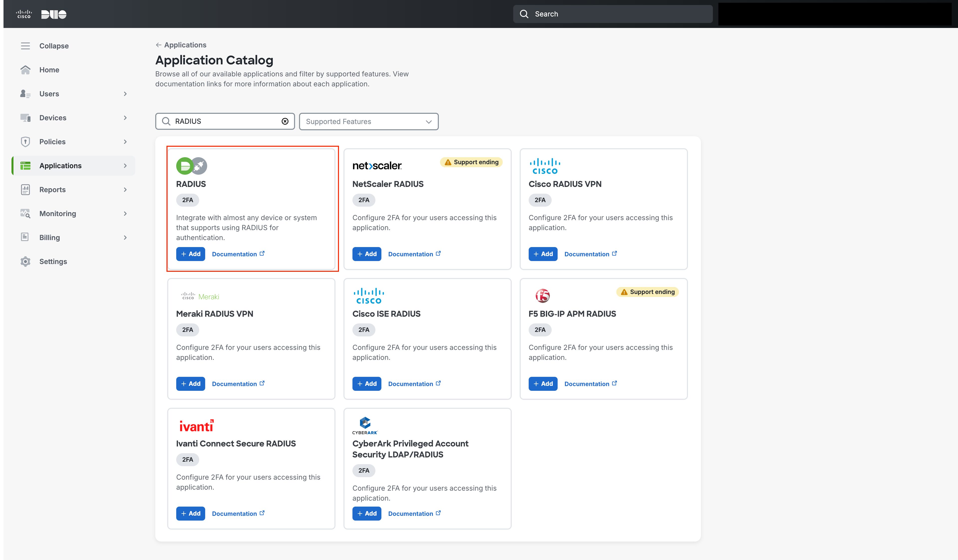
Task: Expand the Billing submenu chevron
Action: tap(125, 238)
